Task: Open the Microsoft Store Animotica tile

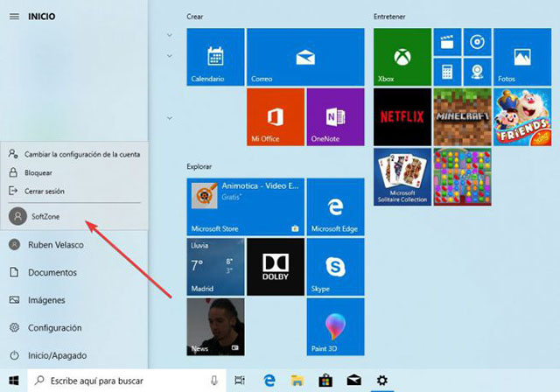Action: click(x=245, y=207)
